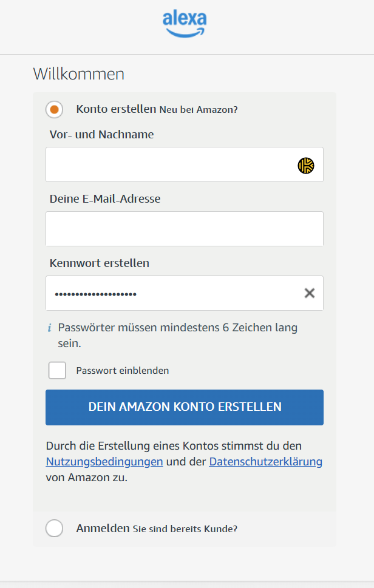This screenshot has width=374, height=588.
Task: Enable the Passwort einblenden checkbox
Action: 58,370
